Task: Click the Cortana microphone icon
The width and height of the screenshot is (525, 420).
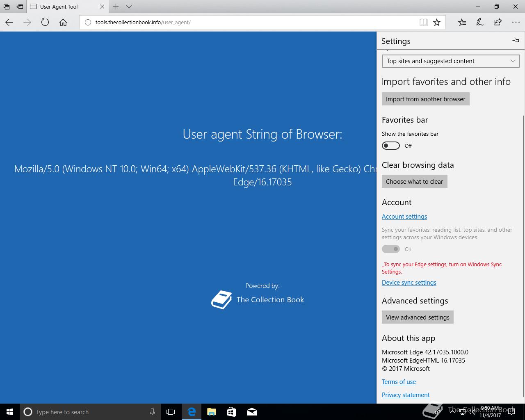Action: point(152,412)
